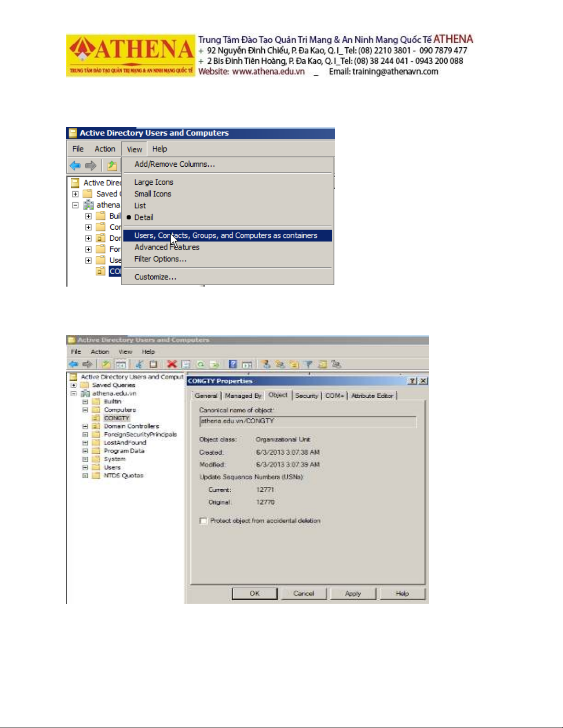The height and width of the screenshot is (728, 563).
Task: Expand the Domain Controllers tree node
Action: (x=85, y=426)
